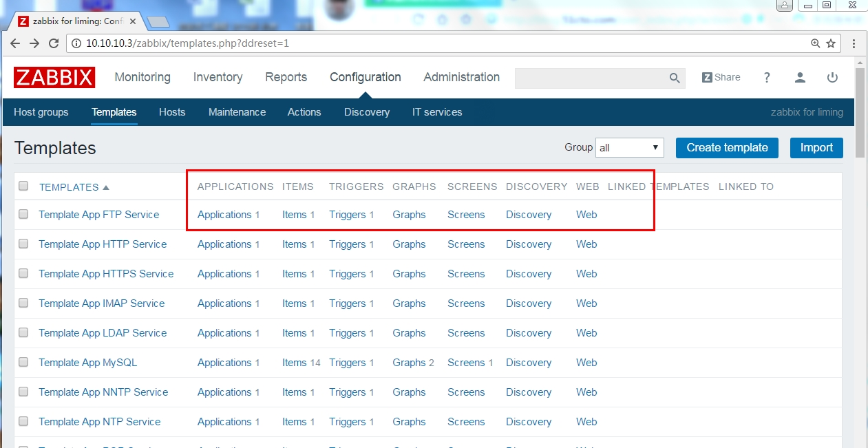Image resolution: width=868 pixels, height=448 pixels.
Task: Switch to Templates submenu
Action: [114, 112]
